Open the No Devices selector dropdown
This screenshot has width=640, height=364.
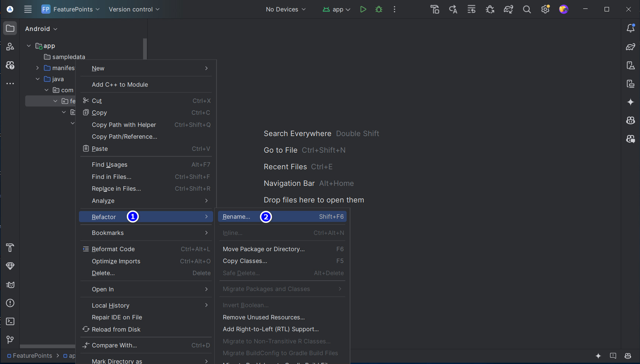(x=286, y=9)
